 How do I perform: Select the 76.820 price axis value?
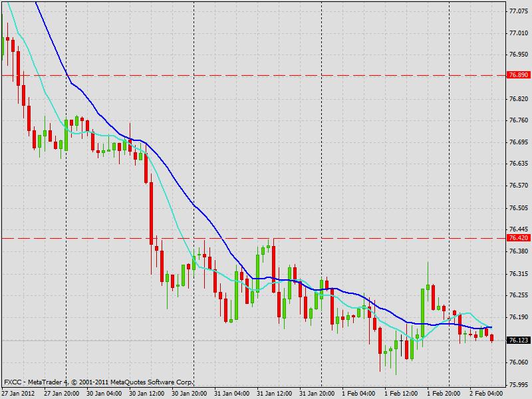pyautogui.click(x=519, y=98)
